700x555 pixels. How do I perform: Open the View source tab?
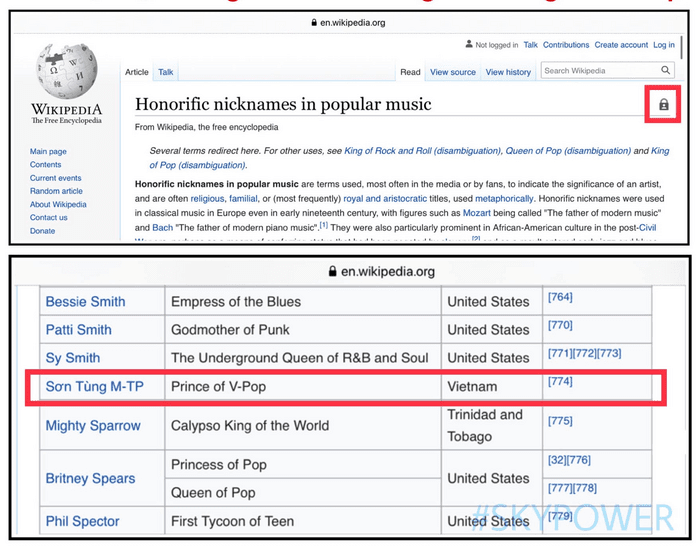tap(453, 72)
